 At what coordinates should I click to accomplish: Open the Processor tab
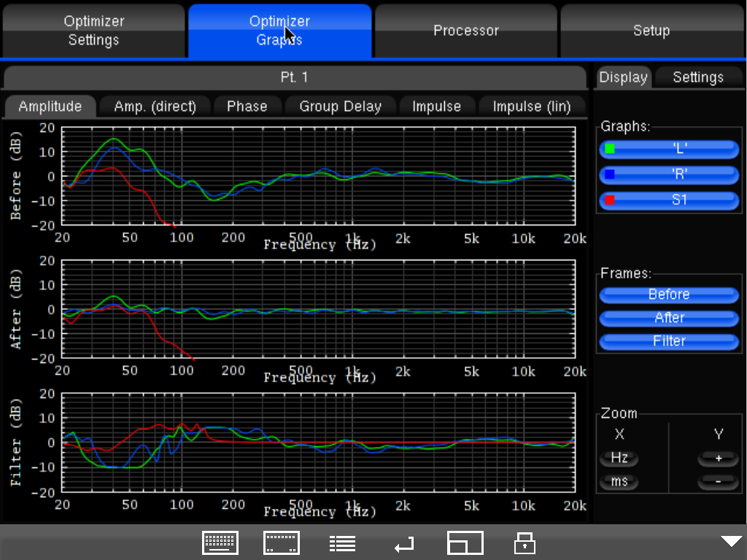(x=466, y=31)
